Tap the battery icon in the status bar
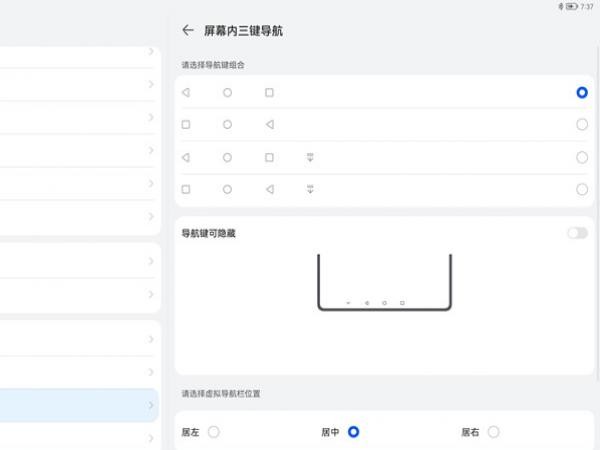The height and width of the screenshot is (450, 600). 572,7
